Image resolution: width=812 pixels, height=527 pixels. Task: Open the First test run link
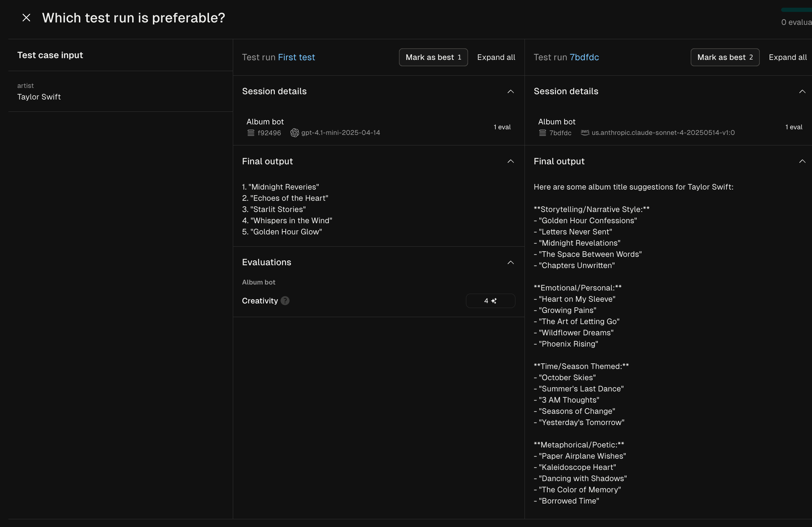click(296, 57)
